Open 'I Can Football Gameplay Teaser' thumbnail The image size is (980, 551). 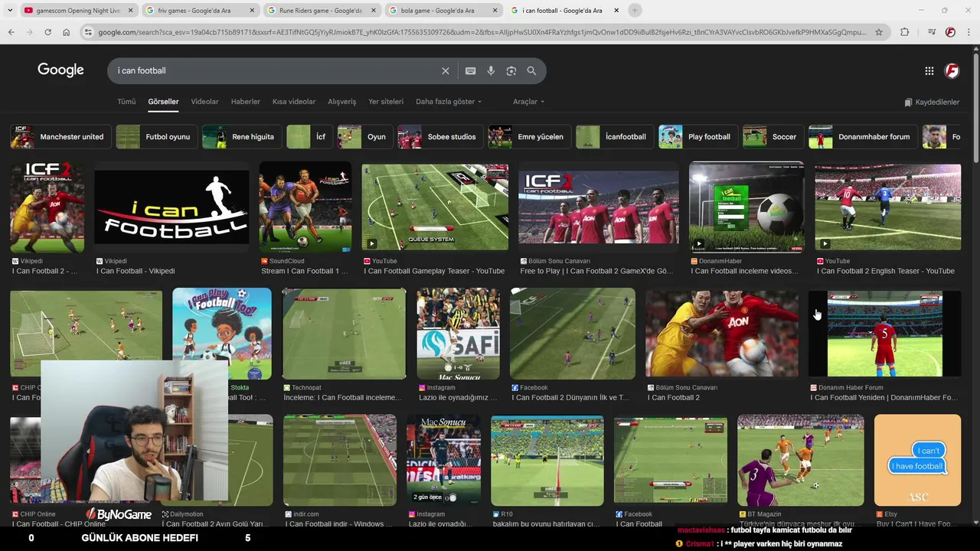435,207
